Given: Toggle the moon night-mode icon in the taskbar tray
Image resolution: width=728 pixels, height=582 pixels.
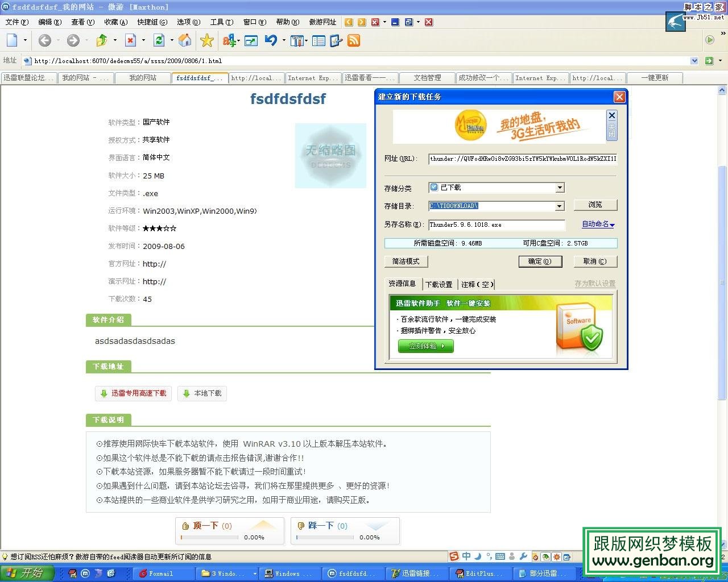Looking at the screenshot, I should click(477, 556).
